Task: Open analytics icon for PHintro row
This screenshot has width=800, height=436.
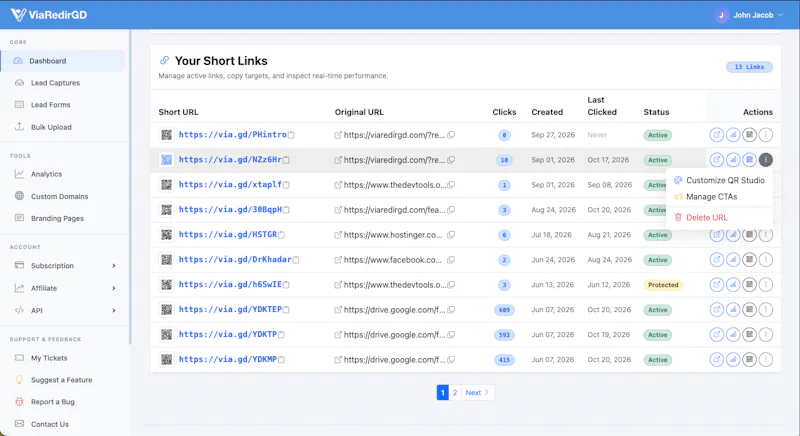Action: click(x=733, y=135)
